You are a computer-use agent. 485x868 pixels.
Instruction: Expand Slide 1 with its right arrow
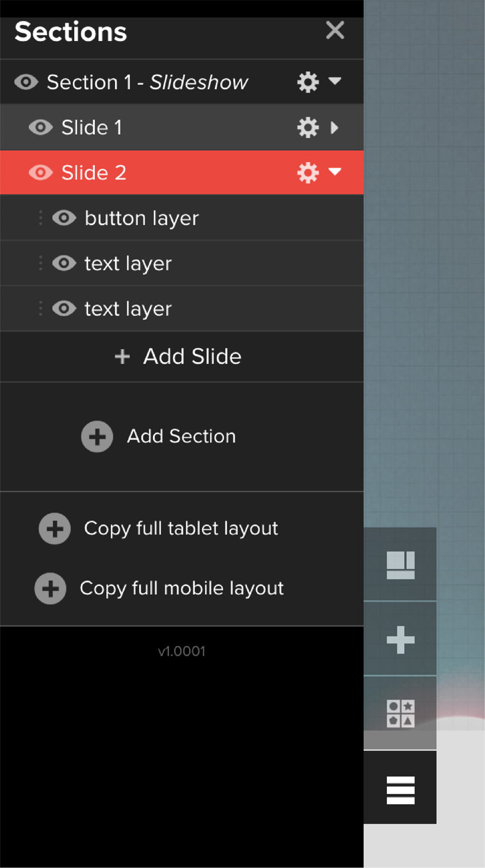[334, 127]
